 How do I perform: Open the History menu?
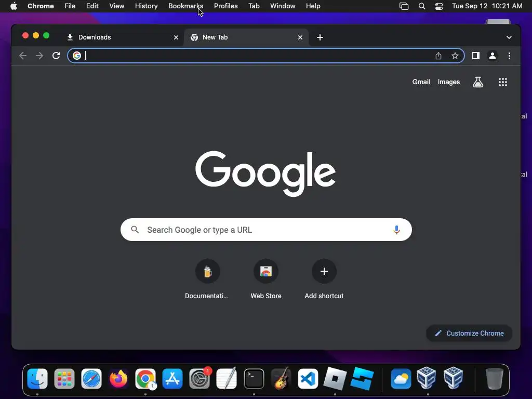146,6
